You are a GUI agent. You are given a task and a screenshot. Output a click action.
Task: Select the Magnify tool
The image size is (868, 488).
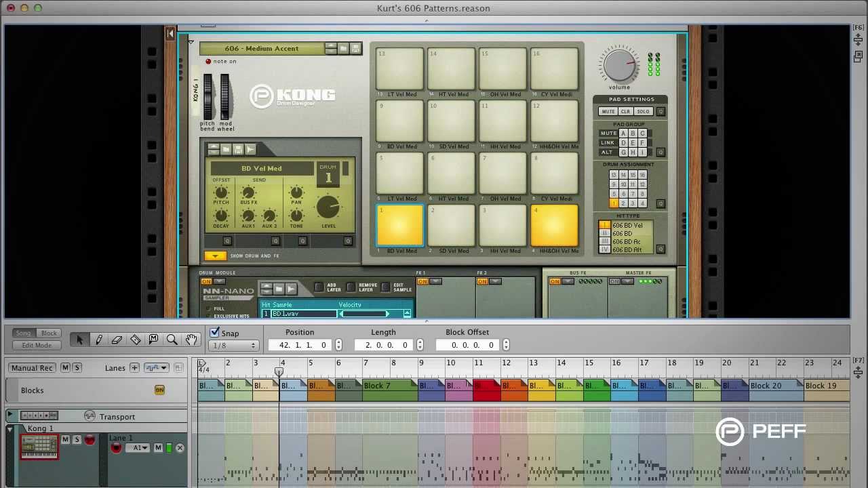click(172, 340)
